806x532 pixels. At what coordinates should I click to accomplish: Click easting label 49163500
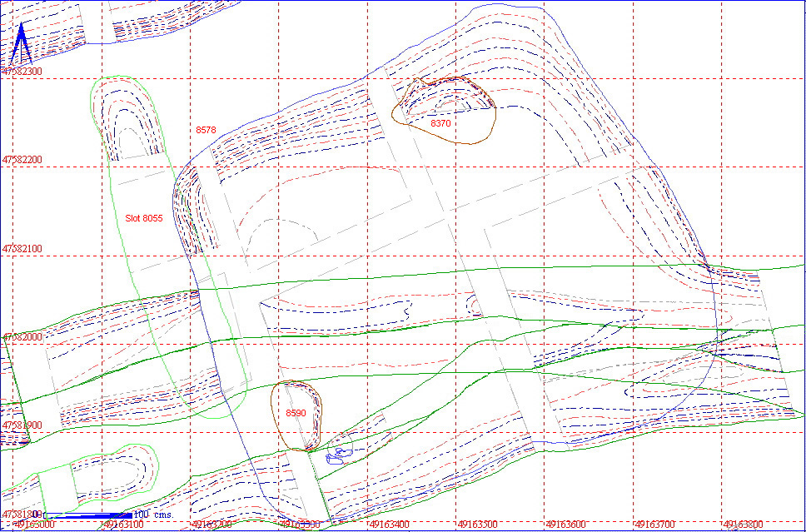pos(478,525)
